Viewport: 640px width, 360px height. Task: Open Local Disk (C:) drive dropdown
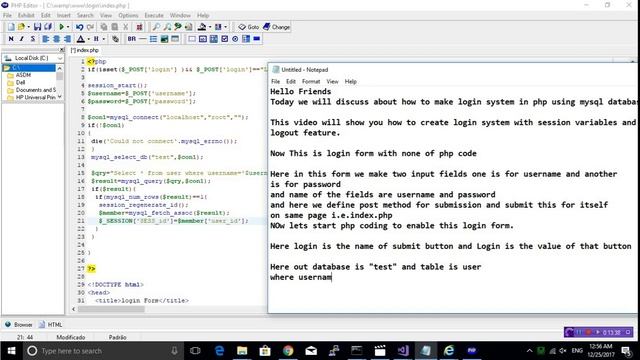coord(60,58)
